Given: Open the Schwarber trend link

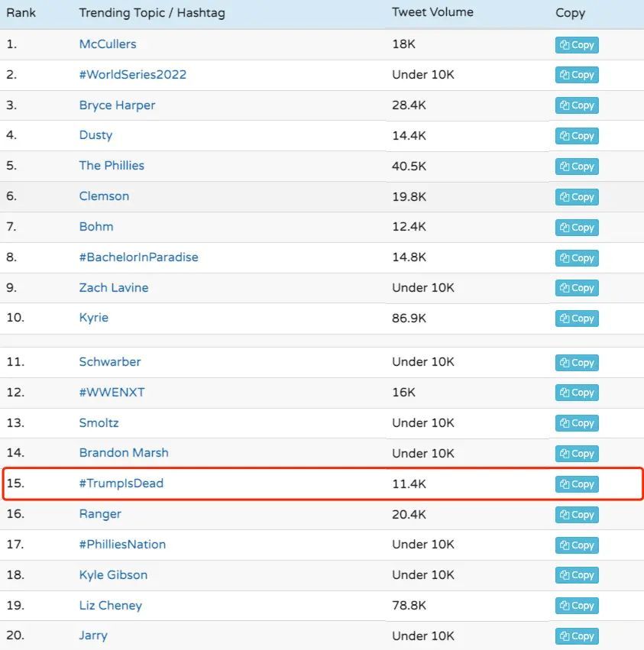Looking at the screenshot, I should pyautogui.click(x=110, y=362).
